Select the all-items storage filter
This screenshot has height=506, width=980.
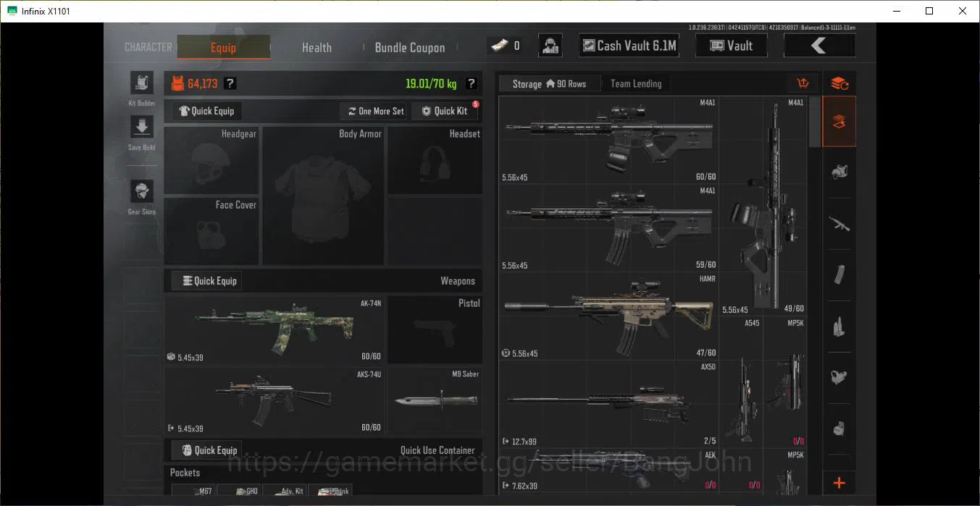[x=839, y=122]
